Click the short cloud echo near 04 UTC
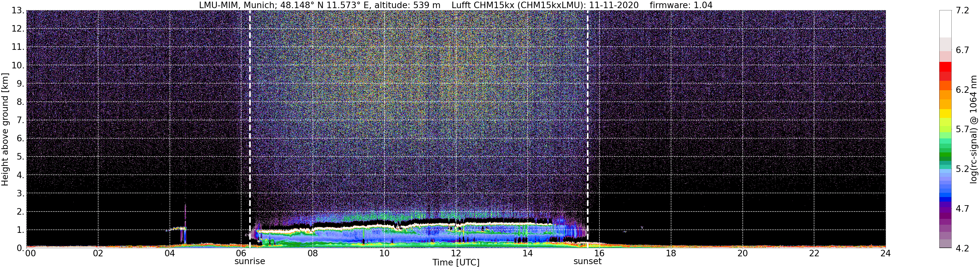This screenshot has height=269, width=980. click(177, 229)
